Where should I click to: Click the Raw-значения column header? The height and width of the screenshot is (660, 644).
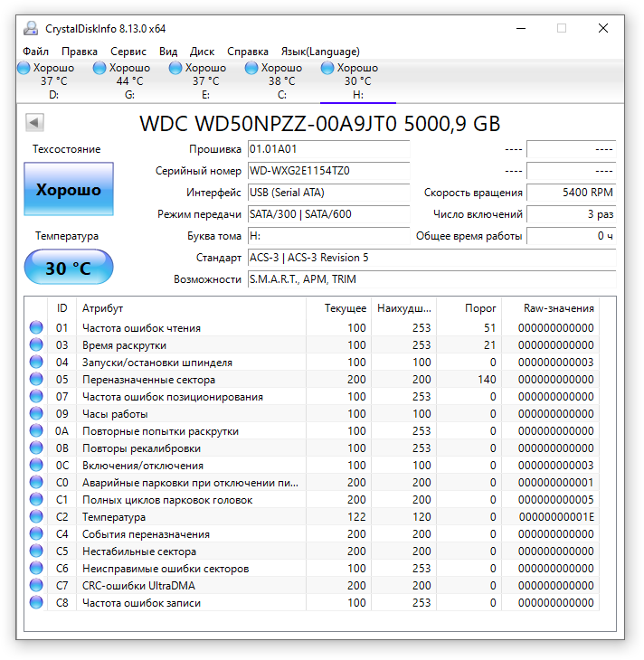pos(550,308)
